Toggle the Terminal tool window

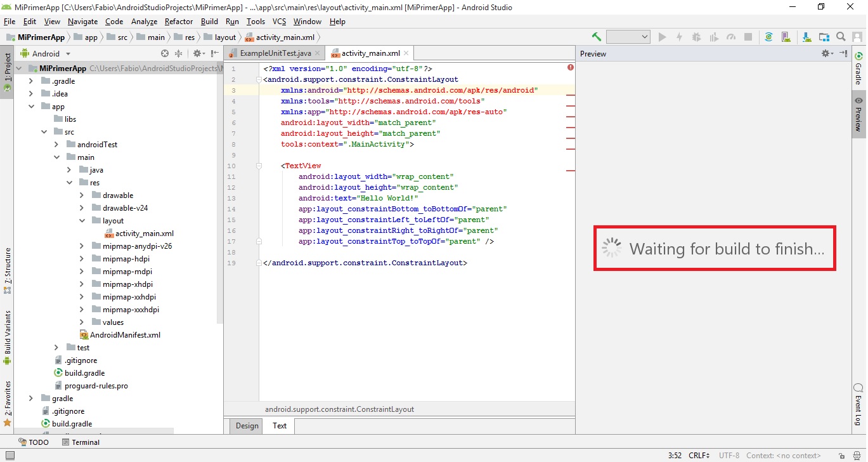[x=80, y=442]
